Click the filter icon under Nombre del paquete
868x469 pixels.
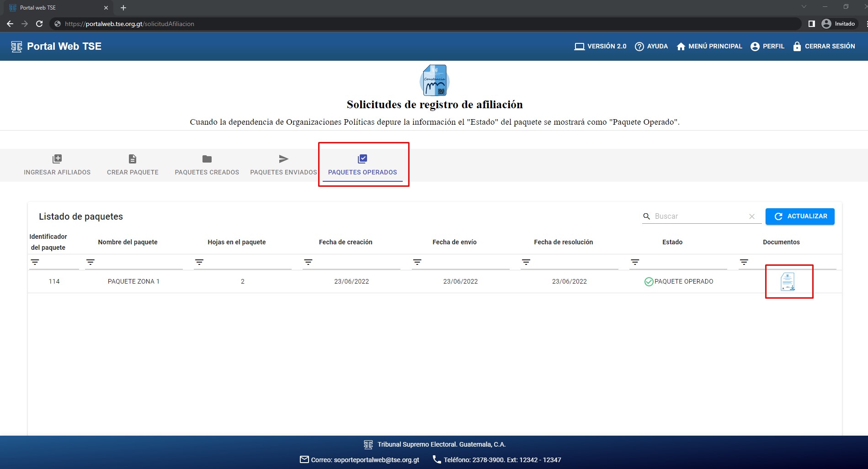click(x=91, y=262)
